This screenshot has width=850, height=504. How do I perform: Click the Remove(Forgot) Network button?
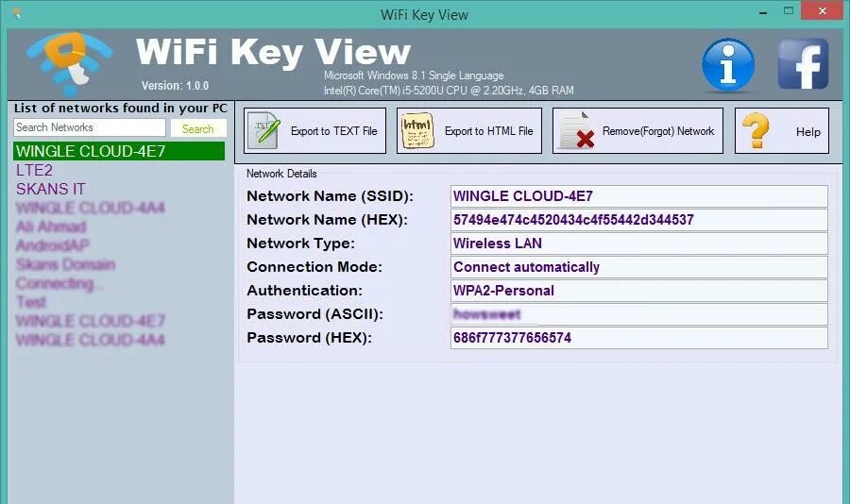coord(638,130)
